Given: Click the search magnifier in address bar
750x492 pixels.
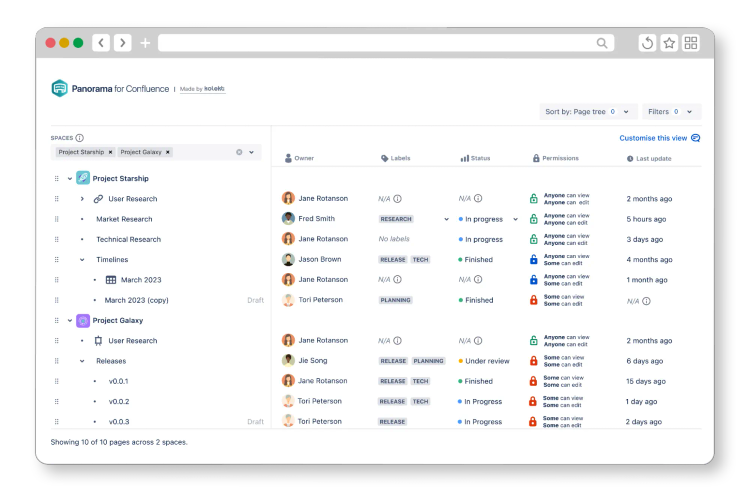Looking at the screenshot, I should coord(602,43).
